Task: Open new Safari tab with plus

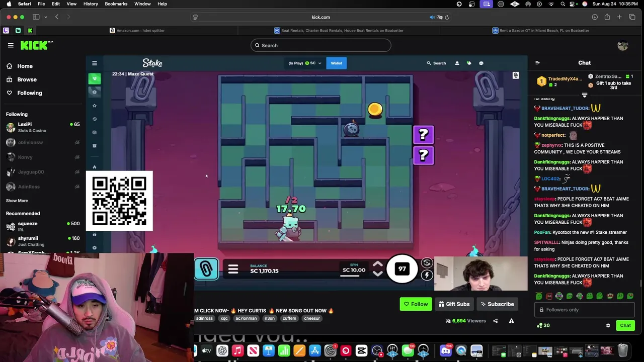Action: 619,17
